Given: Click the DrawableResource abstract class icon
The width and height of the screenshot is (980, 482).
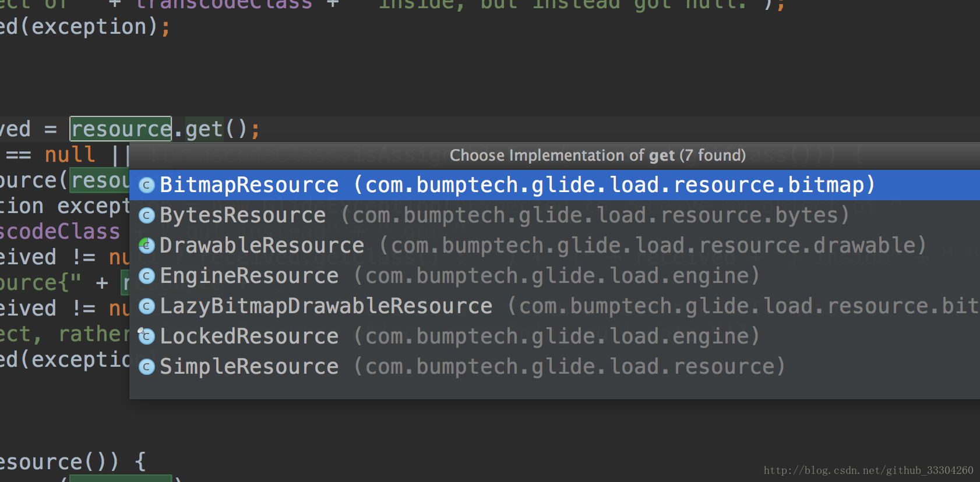Looking at the screenshot, I should tap(147, 246).
